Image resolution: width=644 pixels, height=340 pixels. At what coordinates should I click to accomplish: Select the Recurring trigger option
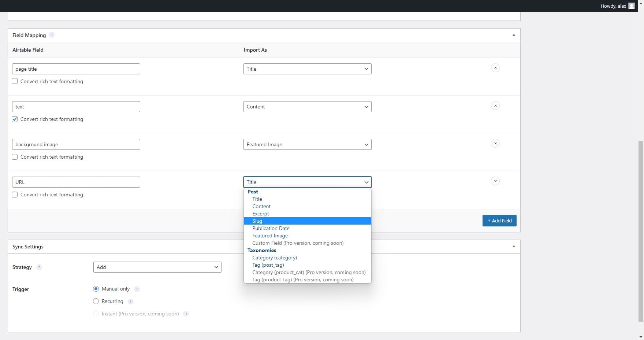pos(96,301)
